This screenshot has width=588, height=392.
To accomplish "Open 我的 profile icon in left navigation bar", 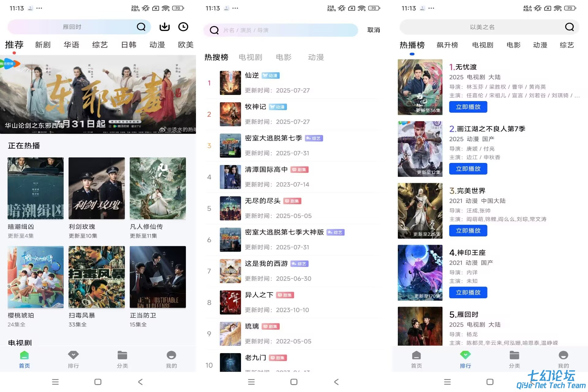I will point(171,355).
